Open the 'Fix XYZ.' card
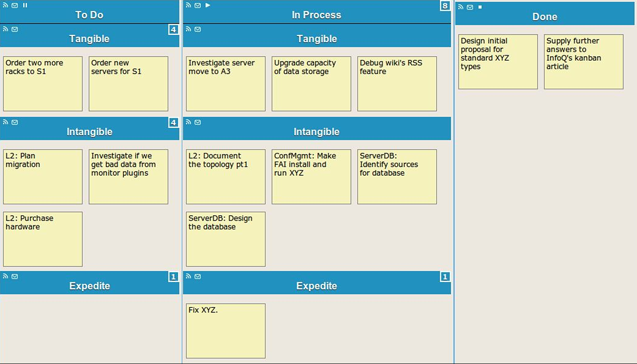Screen dimensions: 637x364 (225, 331)
